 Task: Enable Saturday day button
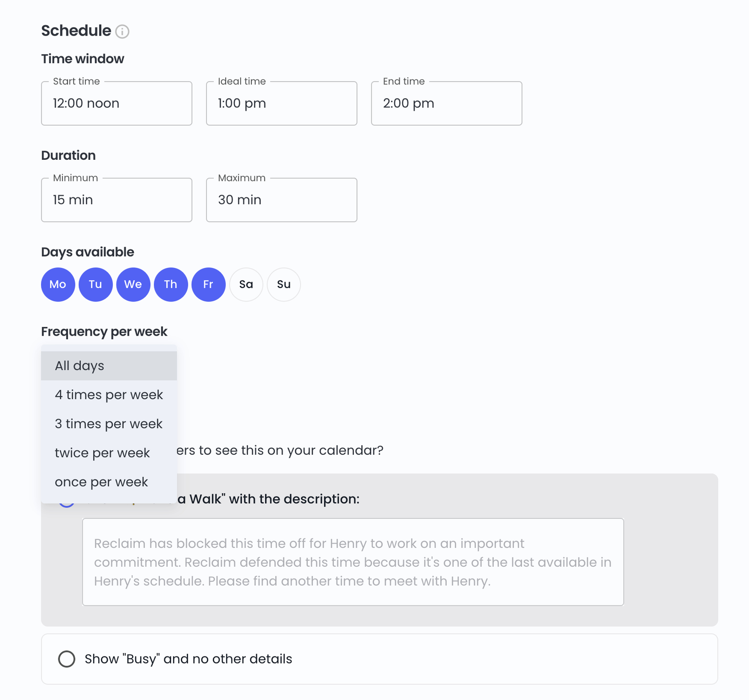[x=246, y=284]
